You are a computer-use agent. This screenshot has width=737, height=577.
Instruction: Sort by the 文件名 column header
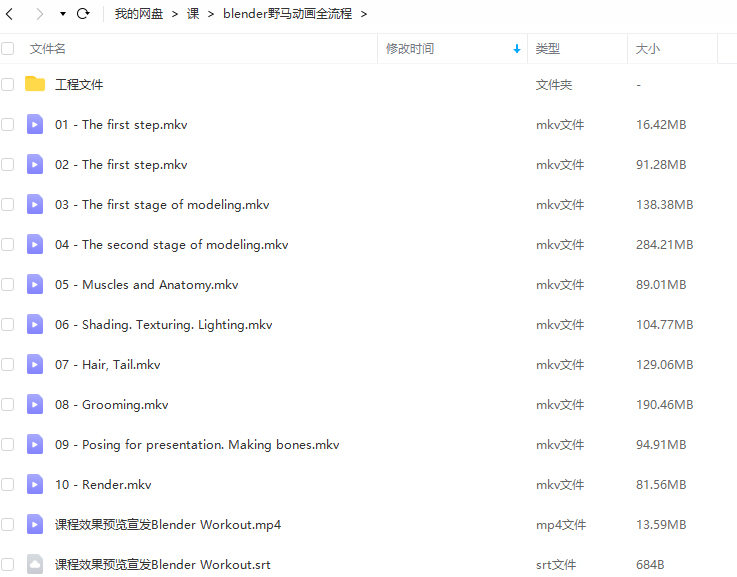[48, 49]
